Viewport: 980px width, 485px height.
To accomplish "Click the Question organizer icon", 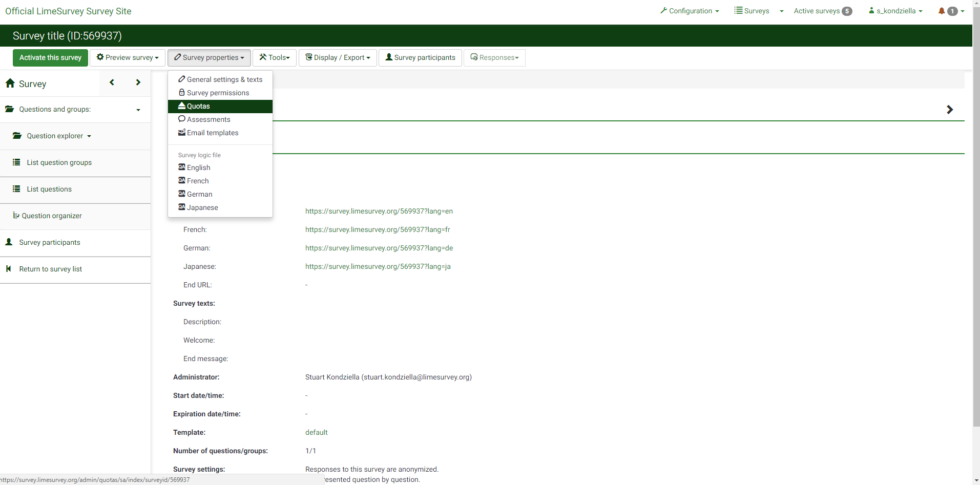I will (x=16, y=216).
